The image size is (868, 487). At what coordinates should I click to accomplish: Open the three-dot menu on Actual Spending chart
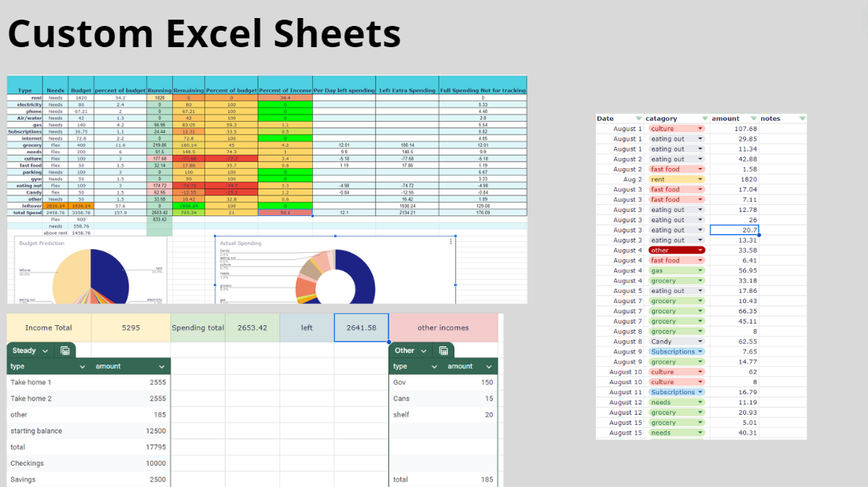pos(449,243)
